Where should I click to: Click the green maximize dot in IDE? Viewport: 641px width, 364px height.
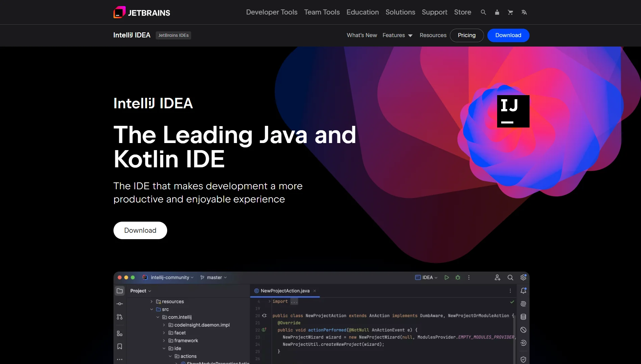click(x=133, y=277)
